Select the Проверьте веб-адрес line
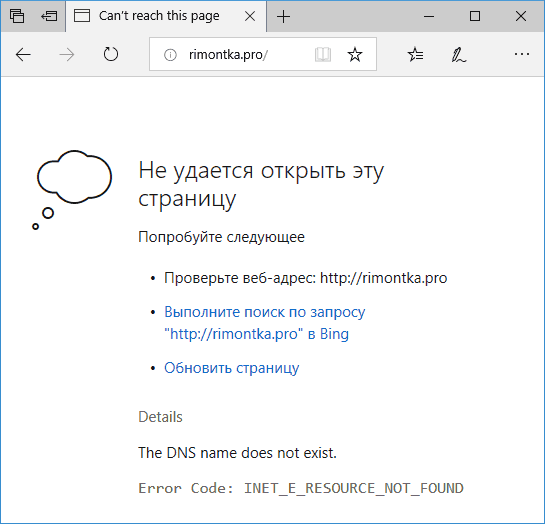The width and height of the screenshot is (545, 524). pos(306,278)
